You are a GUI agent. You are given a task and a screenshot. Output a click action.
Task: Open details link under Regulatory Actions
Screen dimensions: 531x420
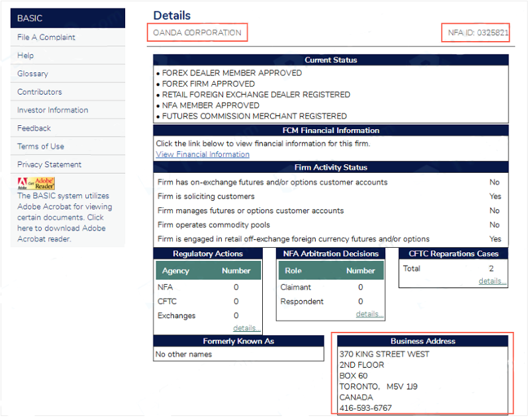tap(247, 328)
